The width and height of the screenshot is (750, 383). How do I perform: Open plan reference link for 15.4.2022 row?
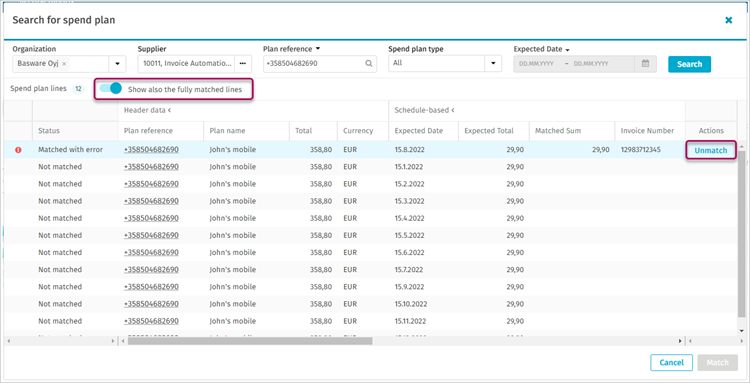pos(151,219)
